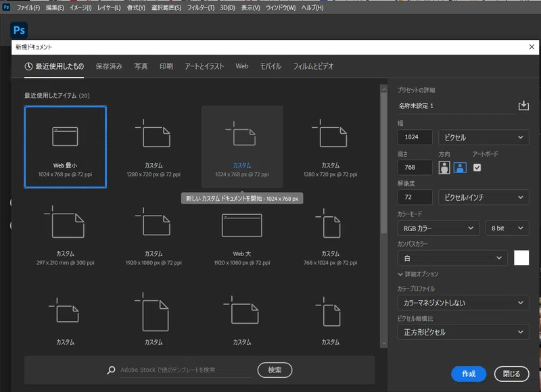This screenshot has width=541, height=392.
Task: Open the 書式(Y) menu
Action: (136, 7)
